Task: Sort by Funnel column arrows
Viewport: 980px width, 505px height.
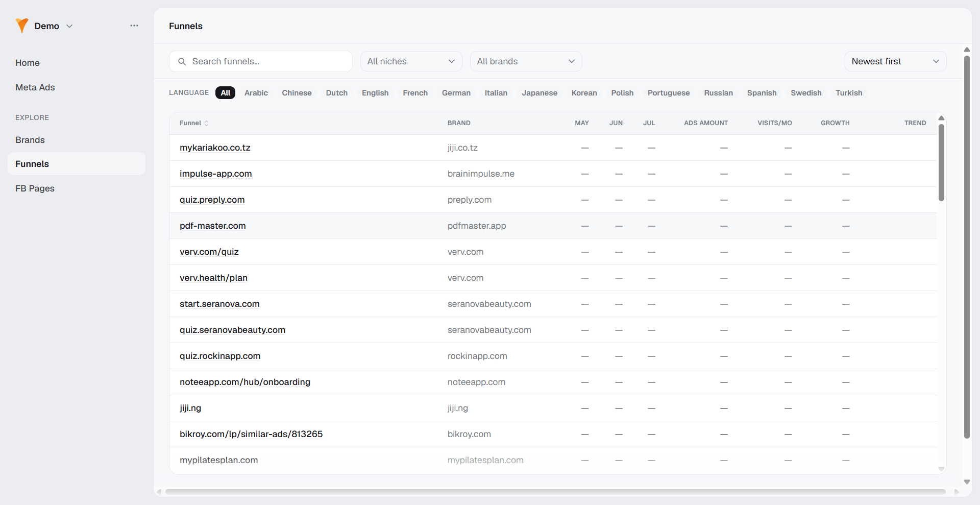Action: point(206,123)
